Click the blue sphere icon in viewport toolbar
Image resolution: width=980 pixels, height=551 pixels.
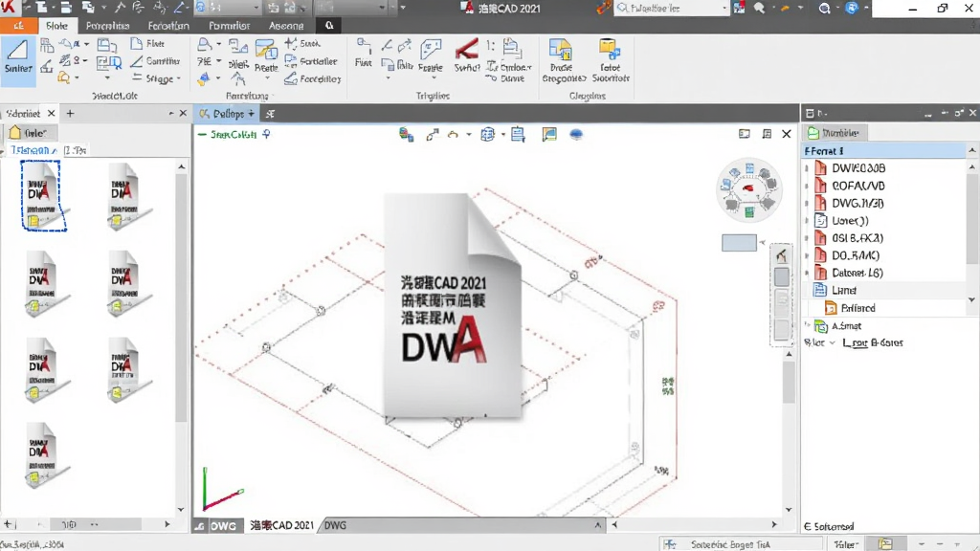point(576,134)
